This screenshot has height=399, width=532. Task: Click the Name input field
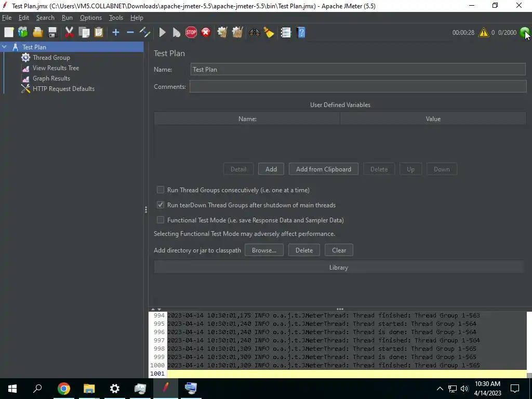[358, 70]
